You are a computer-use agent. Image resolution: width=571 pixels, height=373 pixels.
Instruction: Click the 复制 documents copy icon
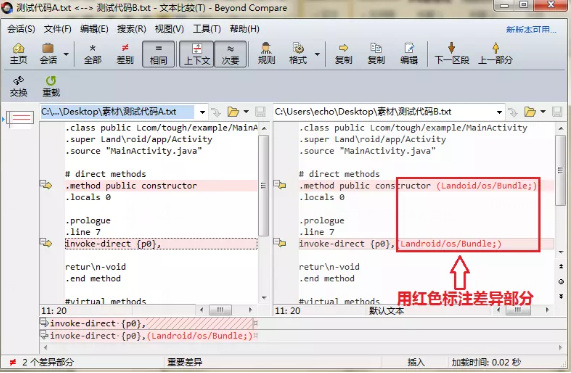(376, 54)
